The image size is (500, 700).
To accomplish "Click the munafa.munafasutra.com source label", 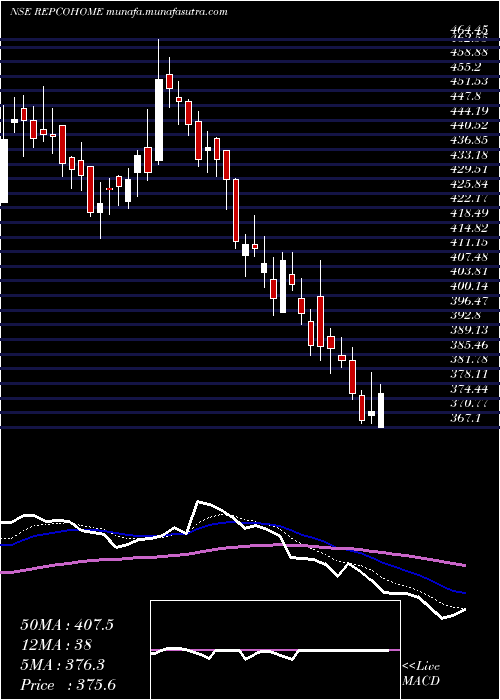I will (x=167, y=12).
